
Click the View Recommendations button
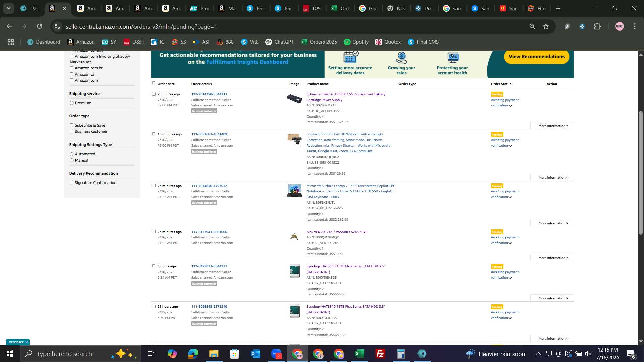(537, 57)
